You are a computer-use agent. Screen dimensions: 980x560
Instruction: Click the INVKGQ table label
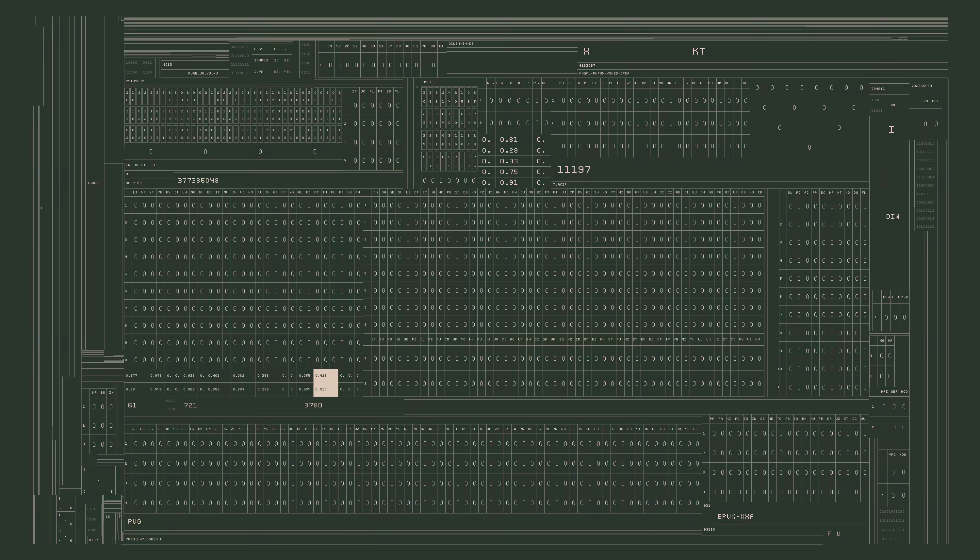pos(261,60)
